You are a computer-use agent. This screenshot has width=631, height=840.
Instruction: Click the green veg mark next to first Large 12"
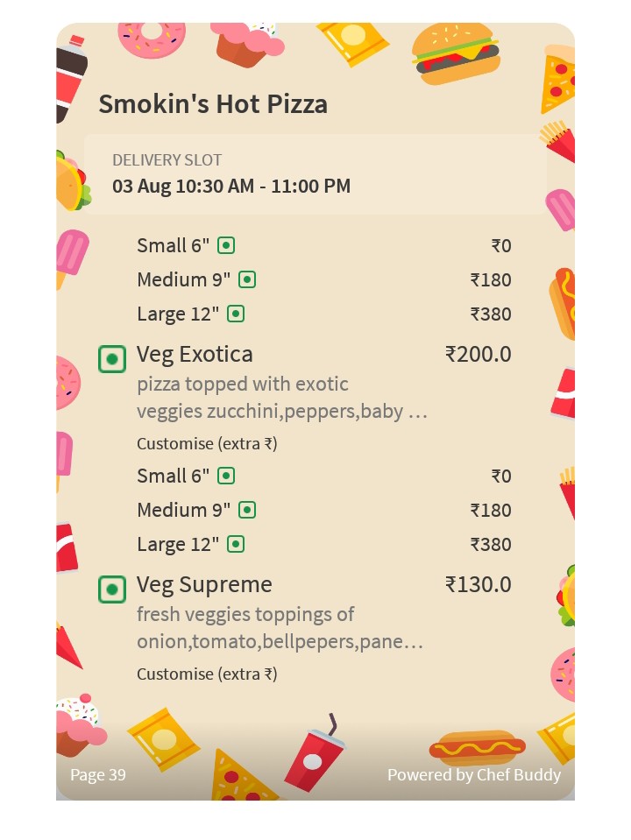pyautogui.click(x=236, y=314)
